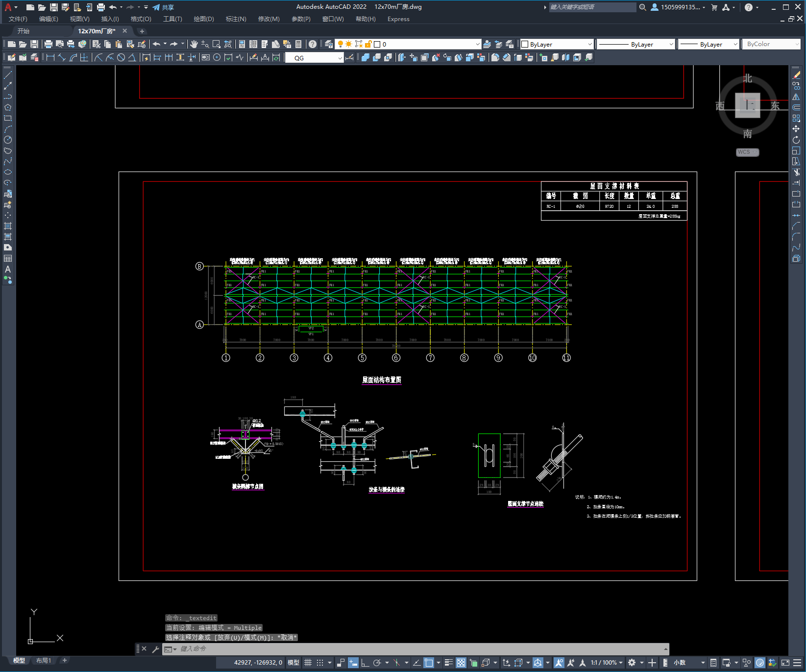Screen dimensions: 806x672
Task: Click the Quick Calculator toolbar icon
Action: coord(298,44)
